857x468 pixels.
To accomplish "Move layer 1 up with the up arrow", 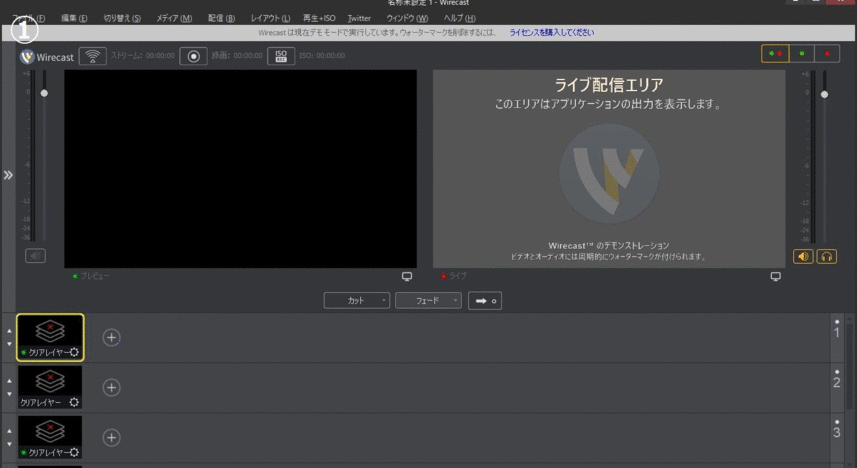I will [x=9, y=331].
